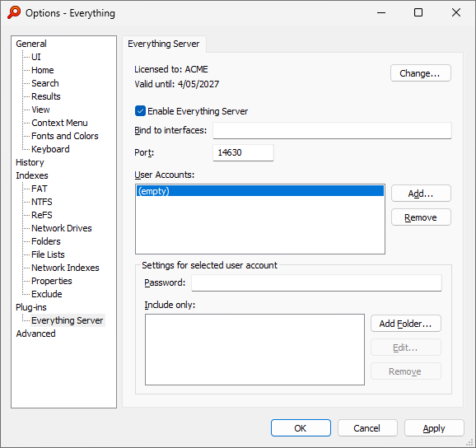Open the Everything Server tab
476x448 pixels.
click(x=164, y=44)
